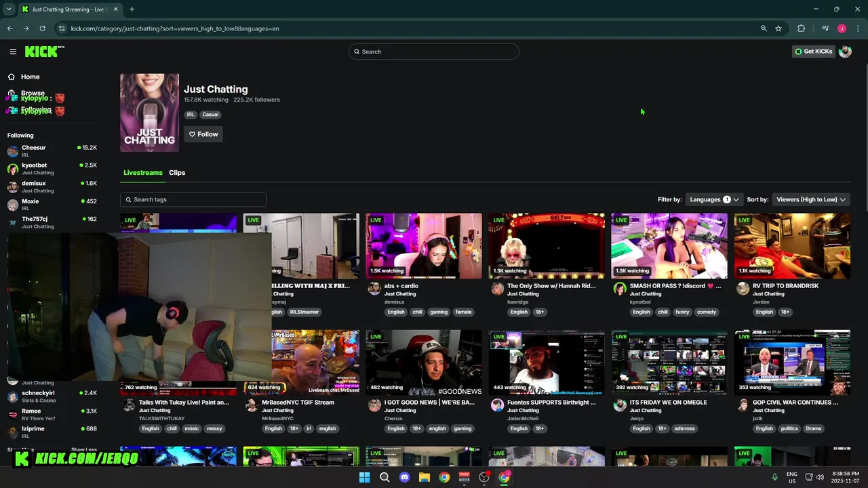Open Ramee channel in sidebar

tap(52, 414)
